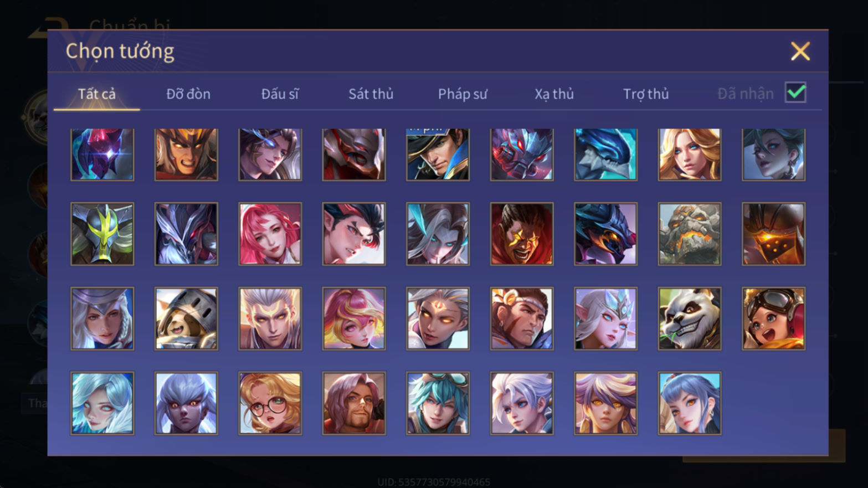The width and height of the screenshot is (868, 488).
Task: Select the molten armor helmet hero portrait
Action: [x=773, y=234]
